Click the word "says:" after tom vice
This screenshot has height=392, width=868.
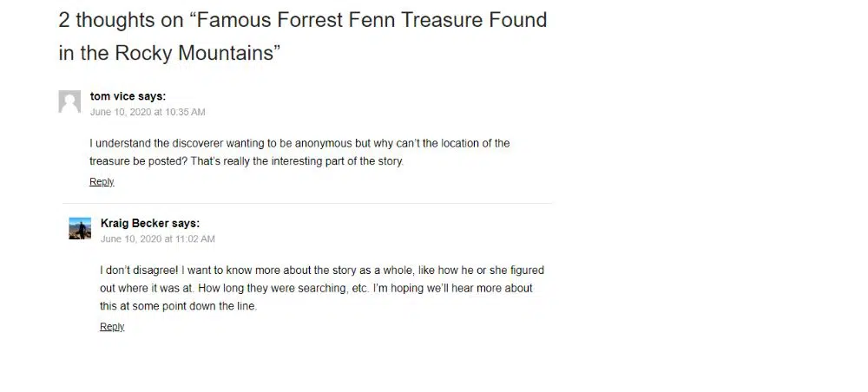click(152, 96)
